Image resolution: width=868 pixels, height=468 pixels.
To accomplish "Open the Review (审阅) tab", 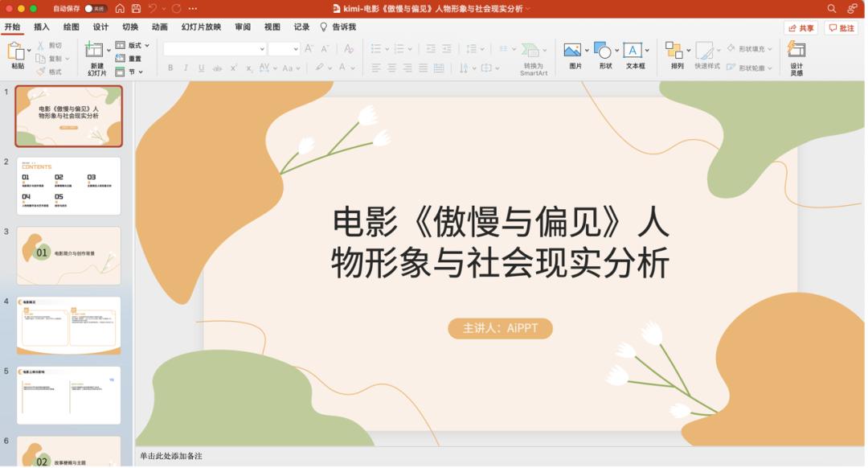I will pyautogui.click(x=243, y=27).
